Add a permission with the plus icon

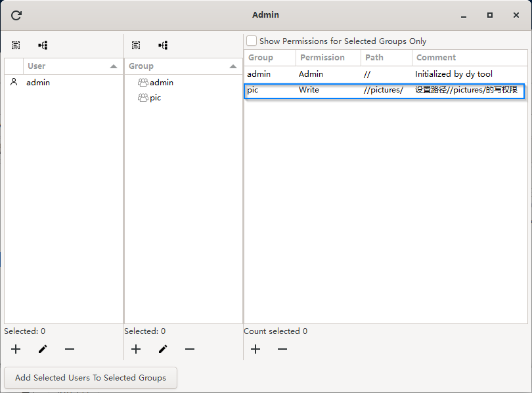click(x=255, y=349)
